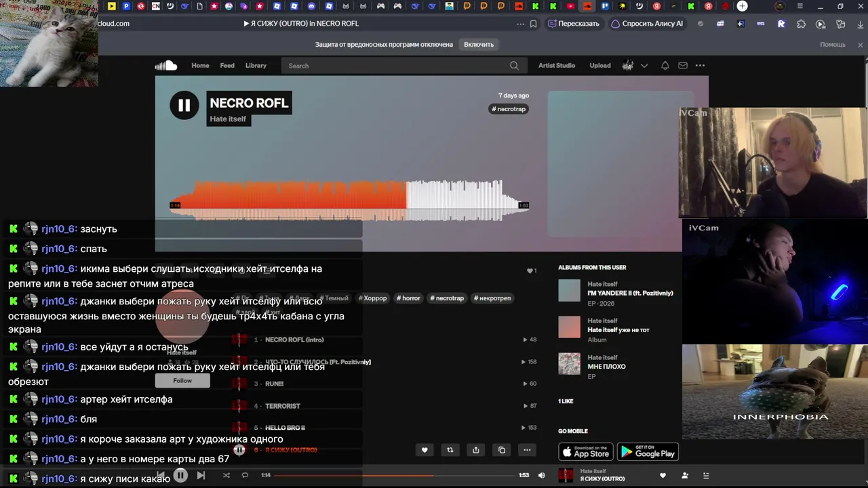Copy the playlist link icon
This screenshot has width=868, height=488.
pyautogui.click(x=502, y=449)
